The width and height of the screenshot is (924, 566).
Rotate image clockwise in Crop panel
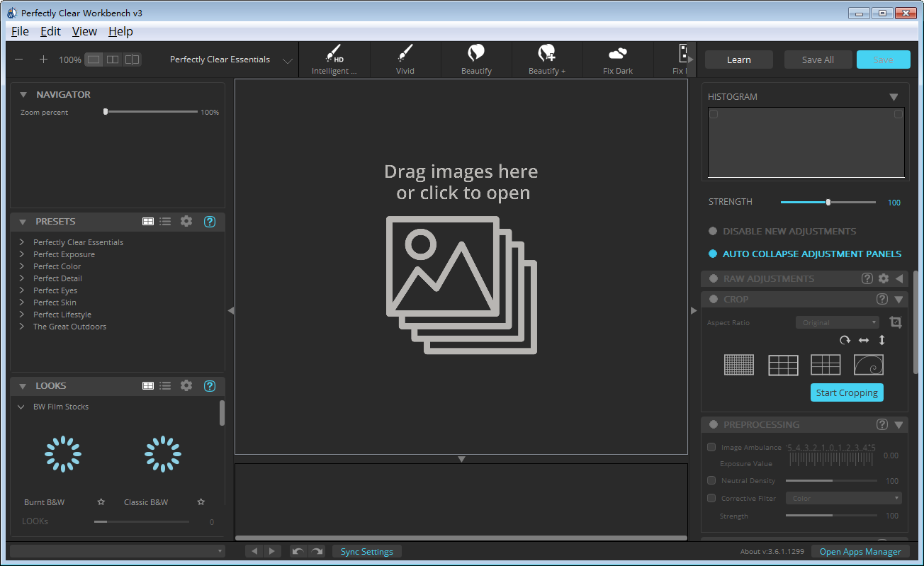pos(845,340)
